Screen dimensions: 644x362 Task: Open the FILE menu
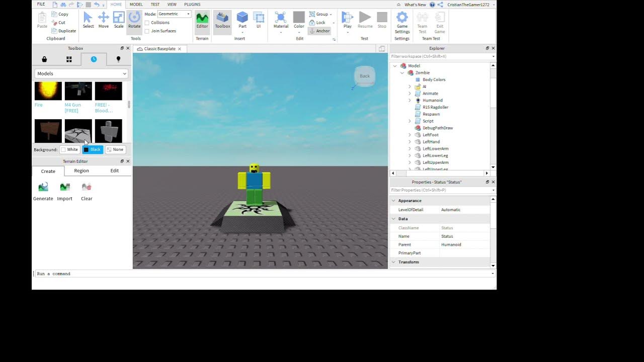[41, 4]
